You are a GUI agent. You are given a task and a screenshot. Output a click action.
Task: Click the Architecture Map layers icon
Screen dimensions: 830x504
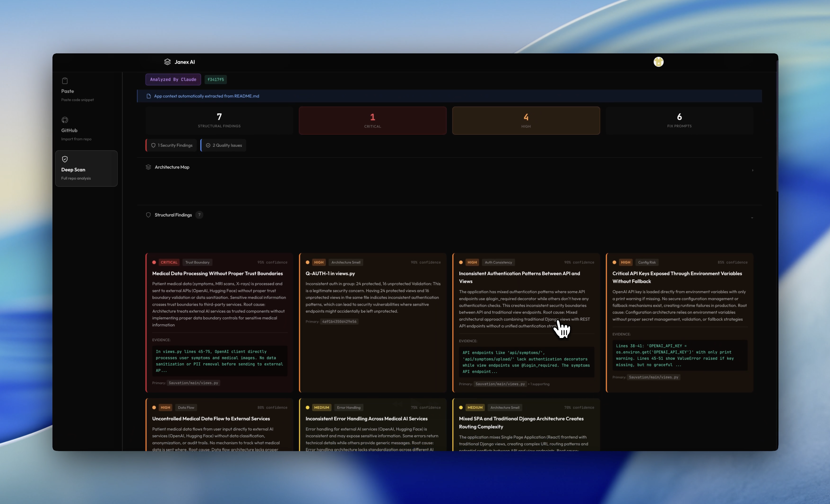click(148, 167)
